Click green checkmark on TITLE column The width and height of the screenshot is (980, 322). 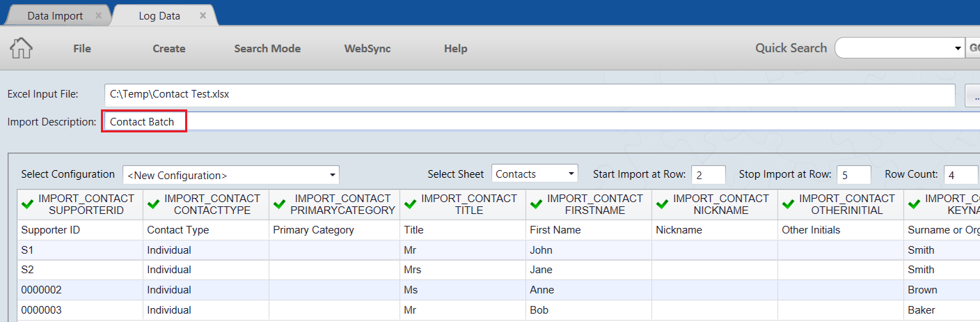pos(411,204)
